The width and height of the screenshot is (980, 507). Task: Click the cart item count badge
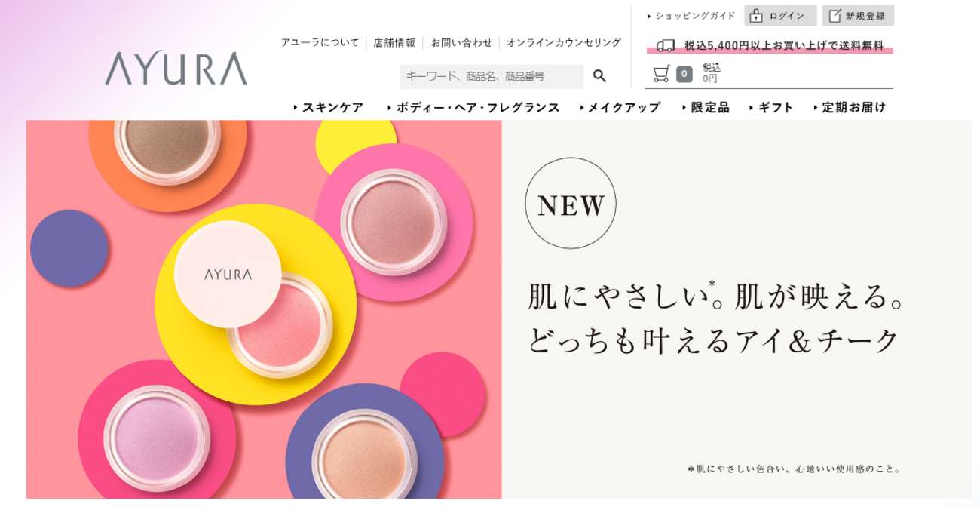tap(684, 74)
